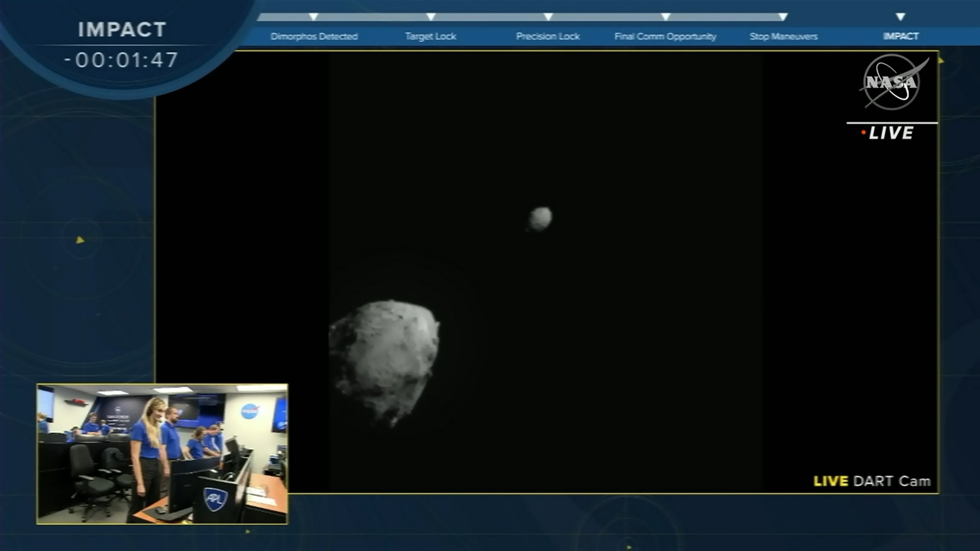Click the Dimorphos Detected milestone text

(315, 36)
